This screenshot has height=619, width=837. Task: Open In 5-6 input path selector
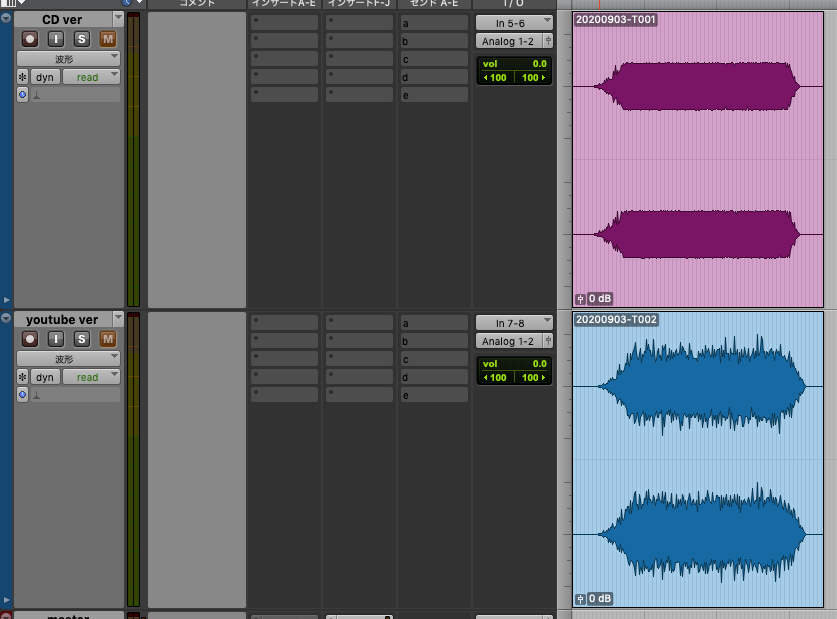514,23
